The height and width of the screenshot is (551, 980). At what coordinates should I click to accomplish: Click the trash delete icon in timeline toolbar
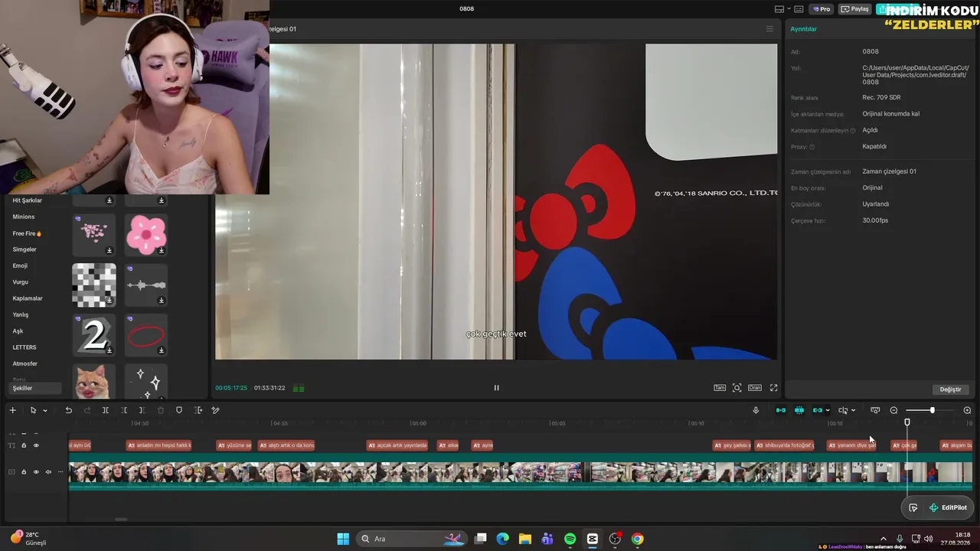point(161,410)
